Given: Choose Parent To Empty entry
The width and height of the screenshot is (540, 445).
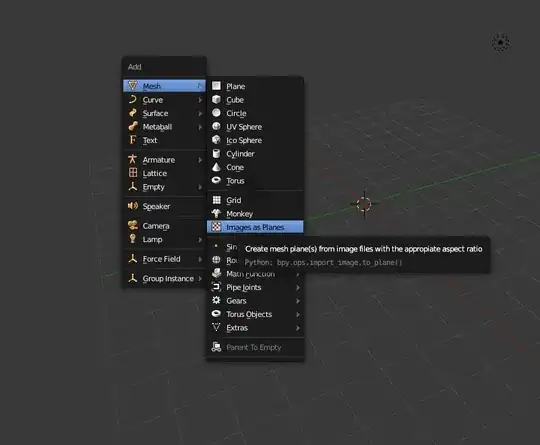Looking at the screenshot, I should (x=255, y=347).
